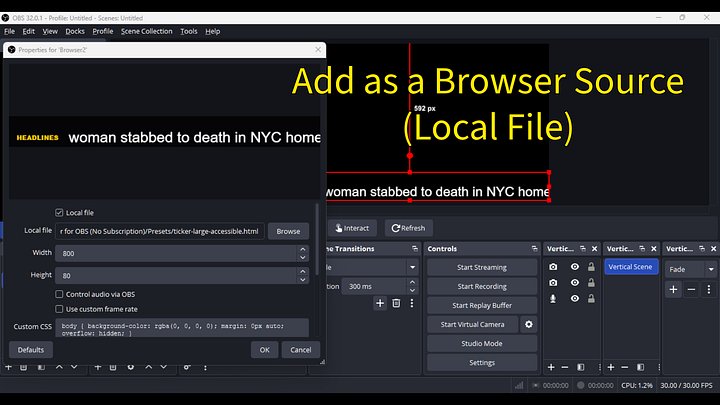Viewport: 720px width, 405px height.
Task: Open the Edit menu
Action: (x=28, y=31)
